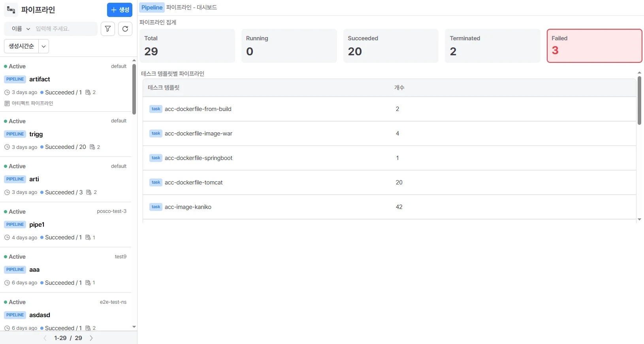Click the task badge for acc-image-kaniko

click(x=156, y=207)
